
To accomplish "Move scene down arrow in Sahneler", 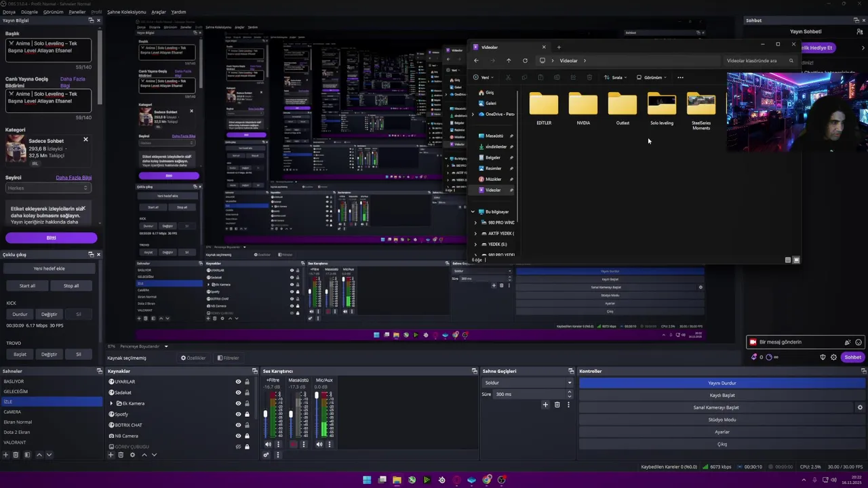I will [49, 455].
